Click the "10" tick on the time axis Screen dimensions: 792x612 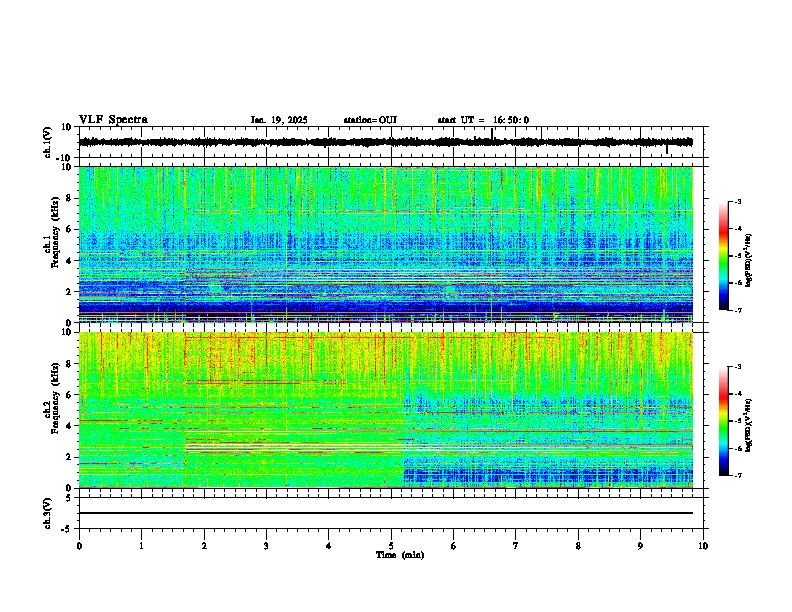click(703, 546)
